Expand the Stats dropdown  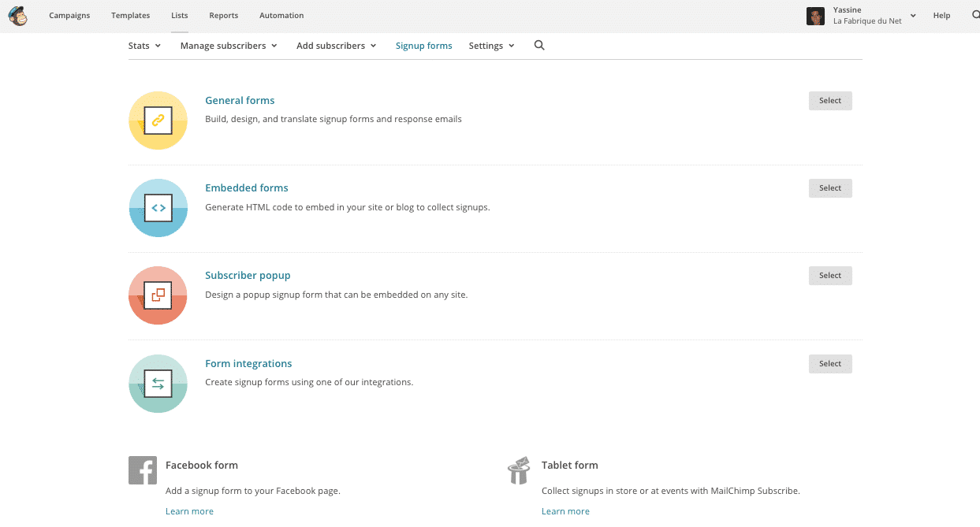[x=144, y=46]
